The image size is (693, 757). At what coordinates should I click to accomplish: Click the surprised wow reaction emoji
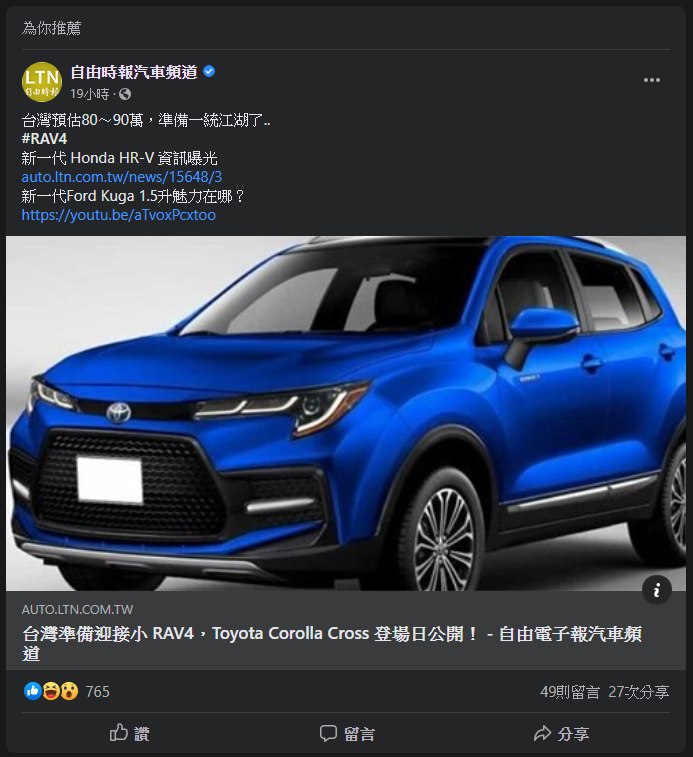(x=69, y=691)
